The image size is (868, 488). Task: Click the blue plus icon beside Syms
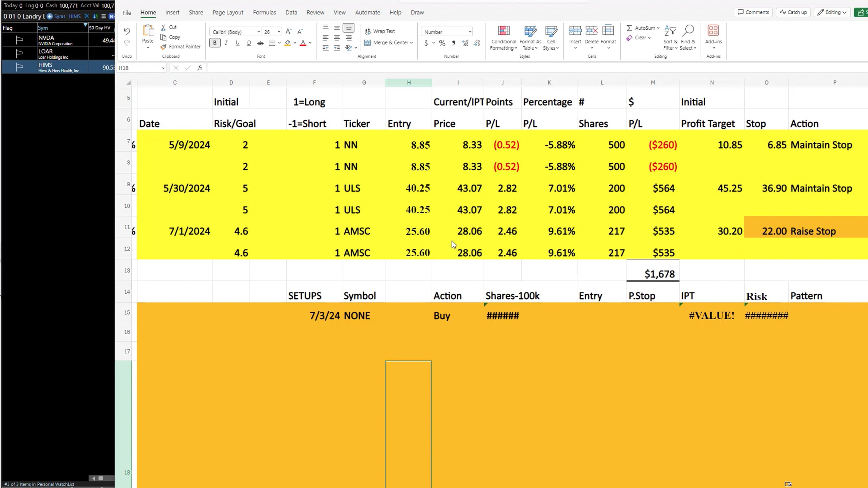click(50, 16)
